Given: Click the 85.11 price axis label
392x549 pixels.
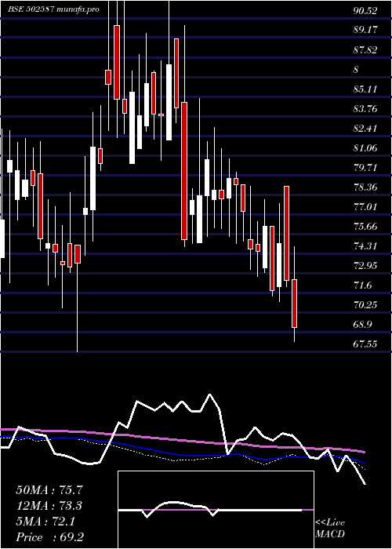Looking at the screenshot, I should click(x=365, y=89).
